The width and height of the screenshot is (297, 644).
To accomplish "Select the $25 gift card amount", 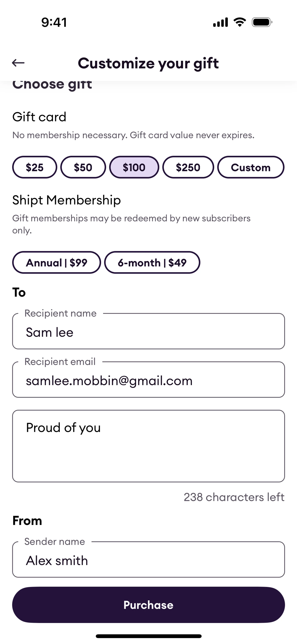I will 34,167.
